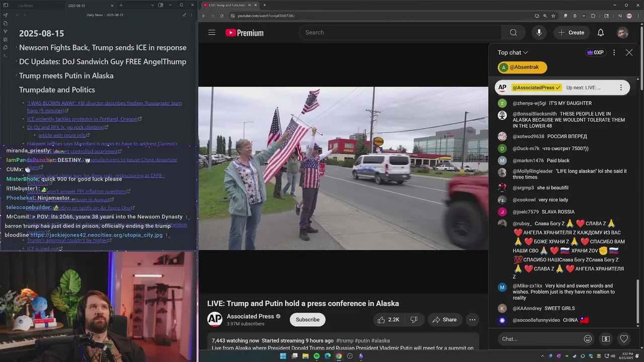Open the Associated Press channel name
This screenshot has height=362, width=644.
tap(250, 316)
